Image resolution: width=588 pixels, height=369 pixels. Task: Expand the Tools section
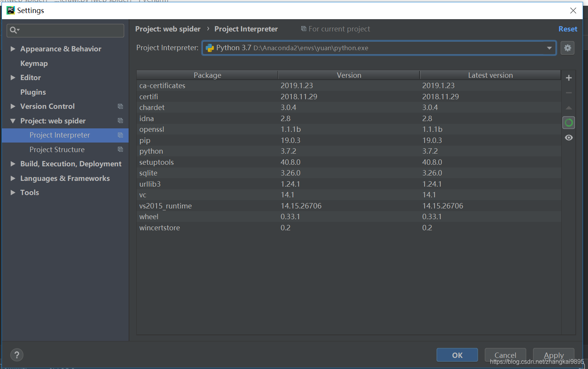[x=13, y=192]
